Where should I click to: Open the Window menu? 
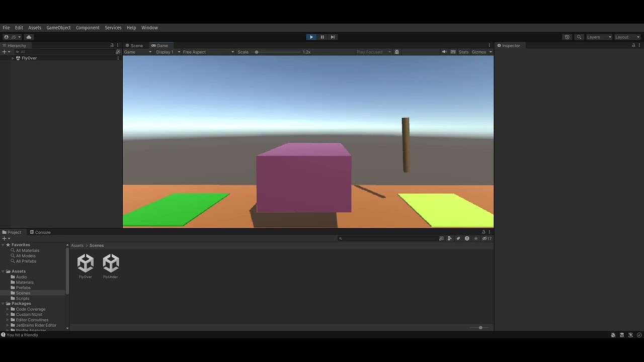[149, 28]
